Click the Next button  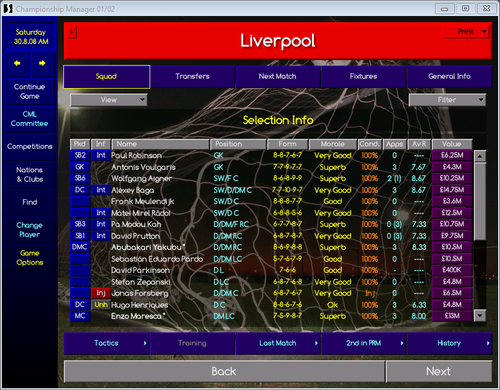[x=439, y=371]
